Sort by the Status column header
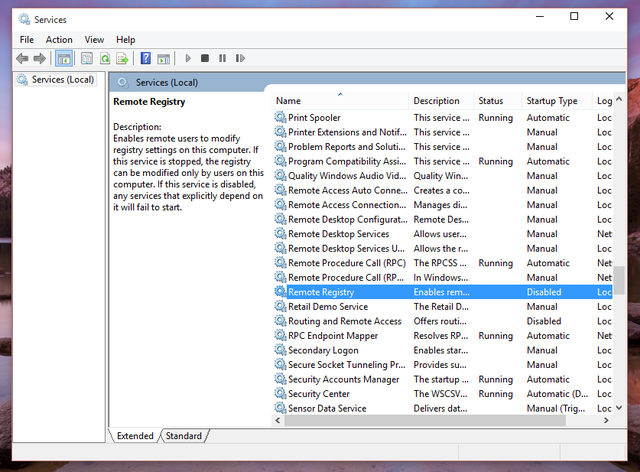This screenshot has width=640, height=472. pyautogui.click(x=498, y=101)
